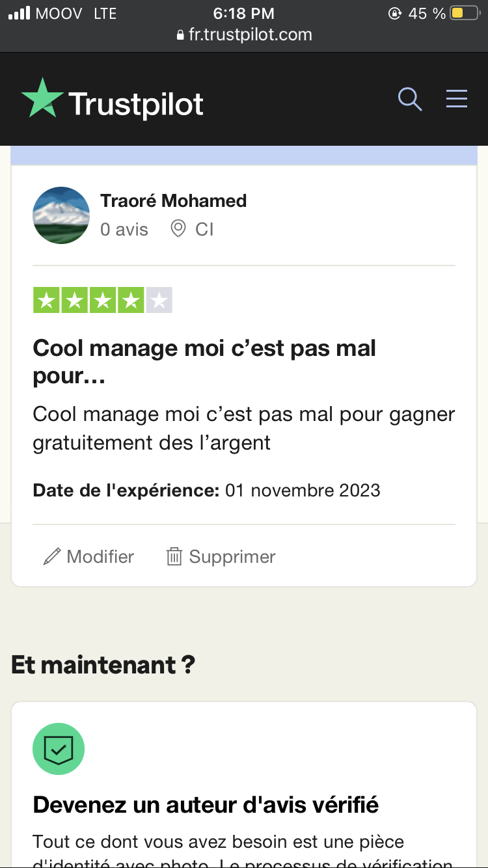Click the first green rating star
This screenshot has width=488, height=868.
click(x=46, y=301)
